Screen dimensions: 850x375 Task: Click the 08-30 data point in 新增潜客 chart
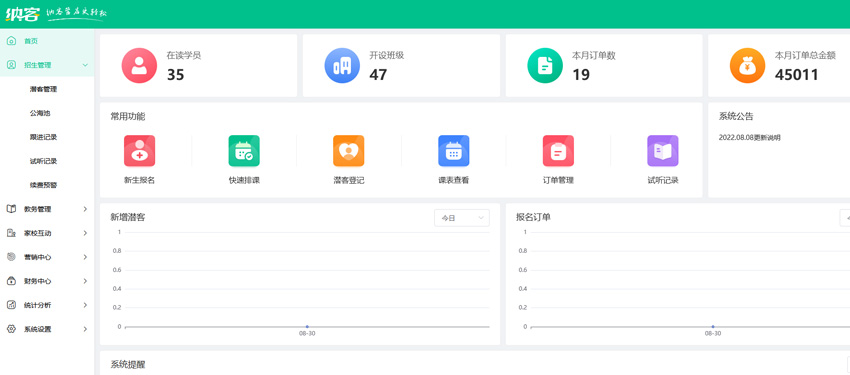(307, 327)
